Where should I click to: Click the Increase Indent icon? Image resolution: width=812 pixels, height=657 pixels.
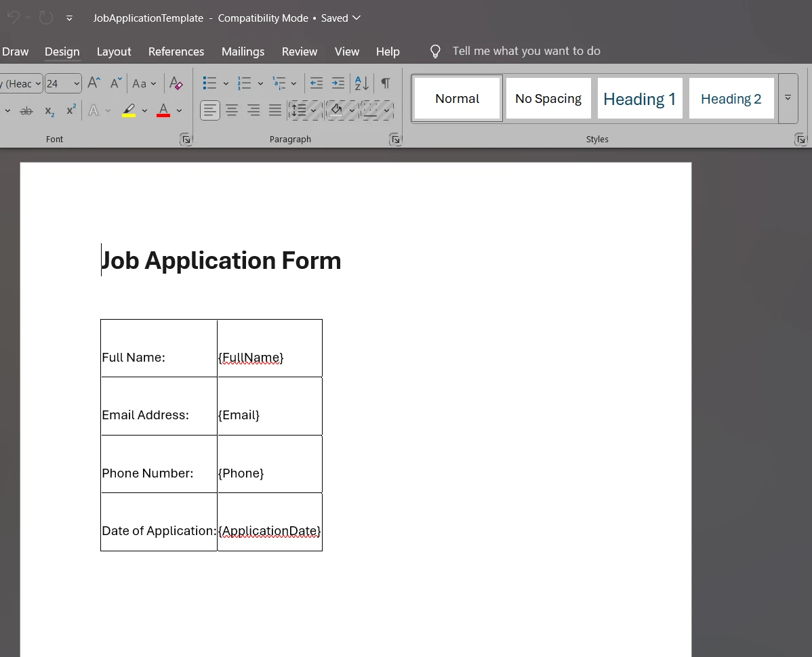click(338, 83)
